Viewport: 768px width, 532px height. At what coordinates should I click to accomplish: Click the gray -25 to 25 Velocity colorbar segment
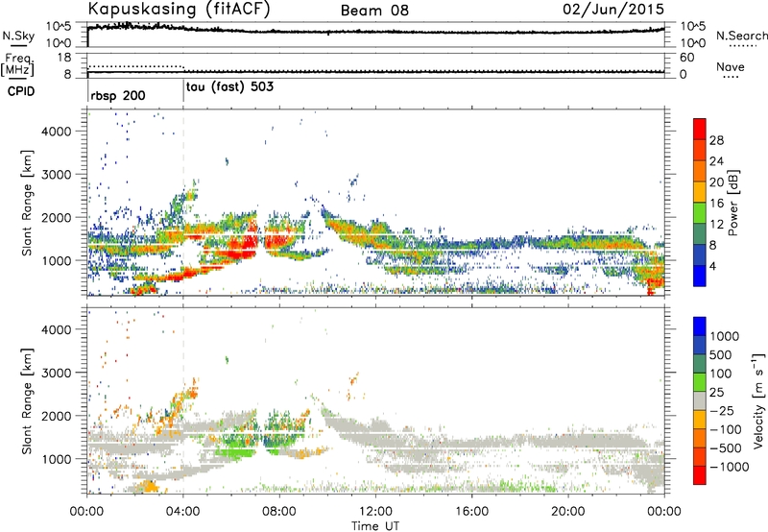[700, 400]
